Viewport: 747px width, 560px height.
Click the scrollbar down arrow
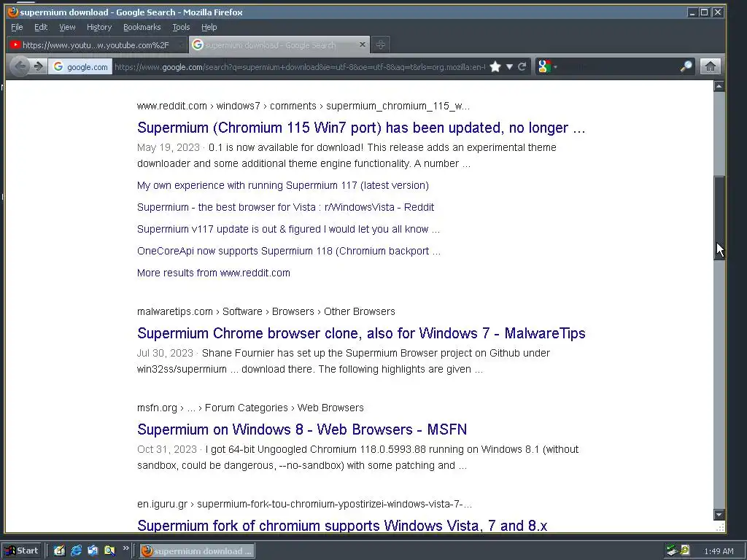[x=719, y=514]
